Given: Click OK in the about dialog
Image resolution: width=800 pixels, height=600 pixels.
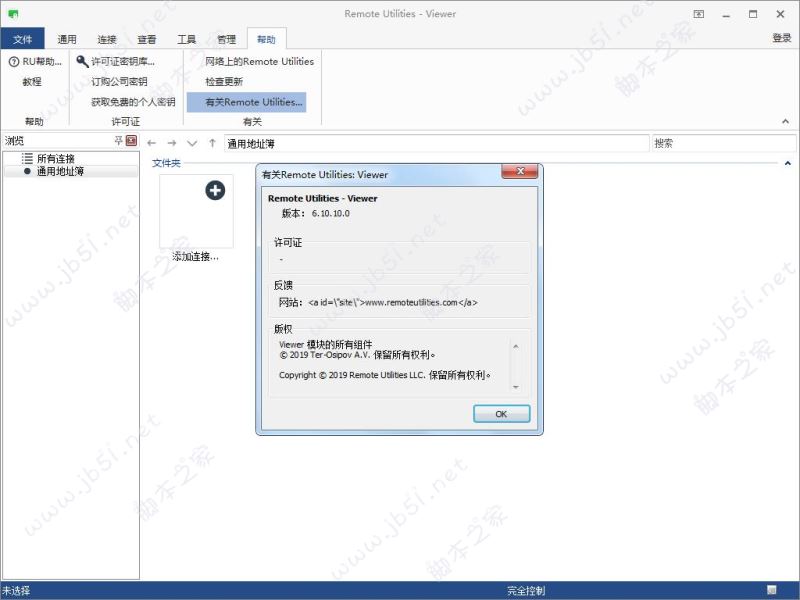Looking at the screenshot, I should (x=502, y=414).
